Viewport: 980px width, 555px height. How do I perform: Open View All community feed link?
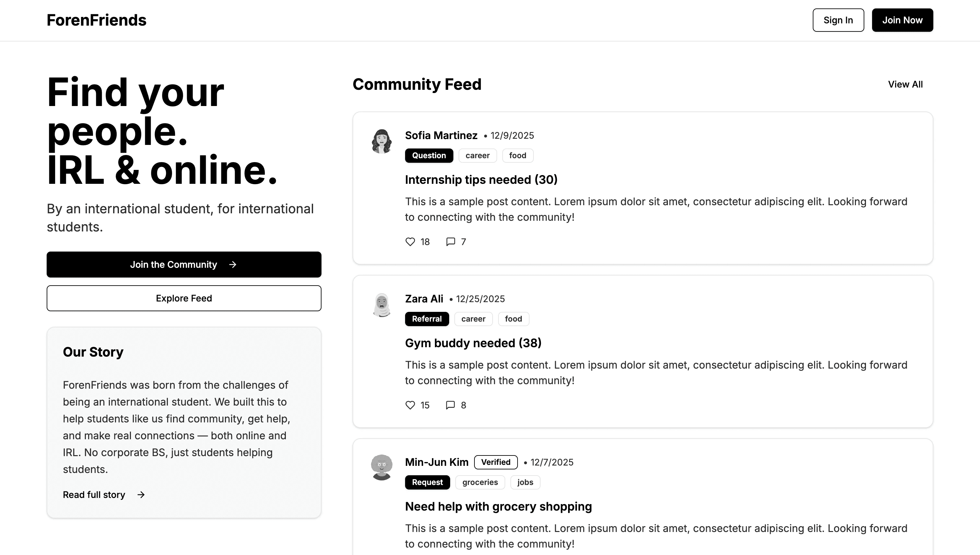click(905, 84)
